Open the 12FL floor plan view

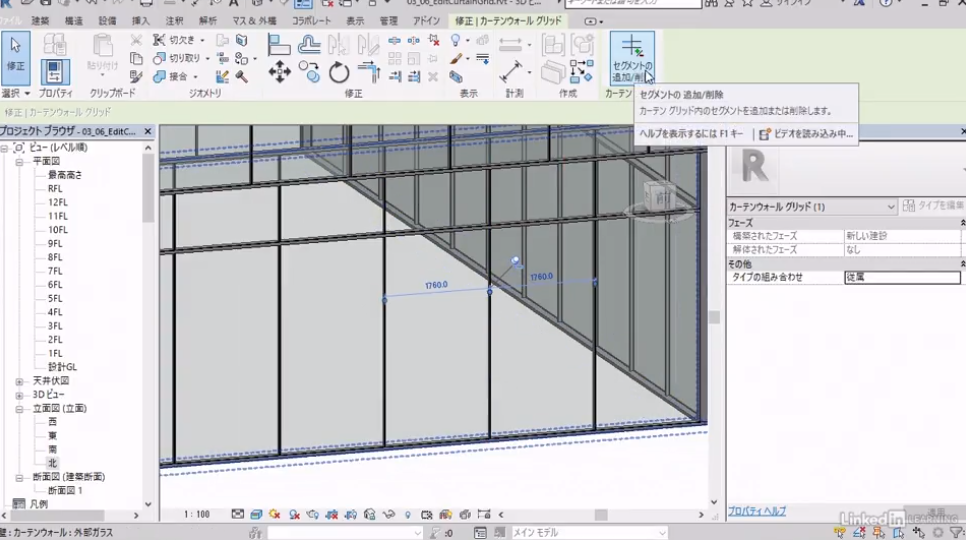click(57, 202)
